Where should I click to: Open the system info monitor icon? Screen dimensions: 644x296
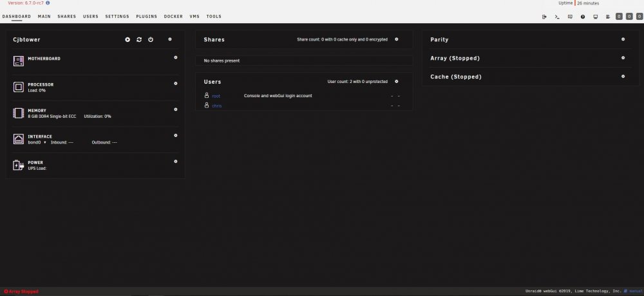[x=596, y=17]
